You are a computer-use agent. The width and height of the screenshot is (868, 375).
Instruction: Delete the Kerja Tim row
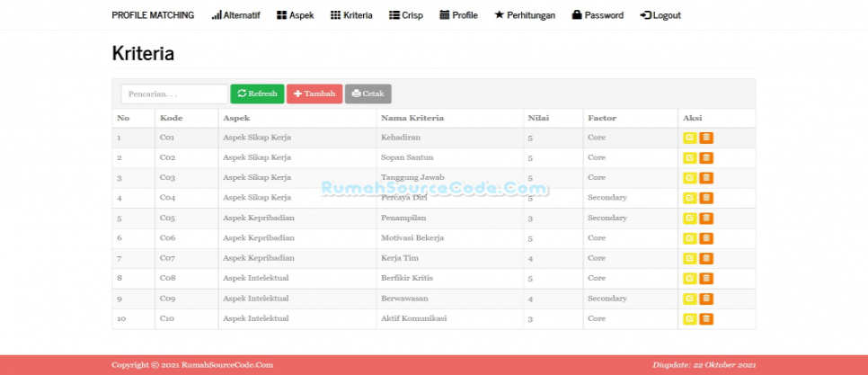point(706,258)
